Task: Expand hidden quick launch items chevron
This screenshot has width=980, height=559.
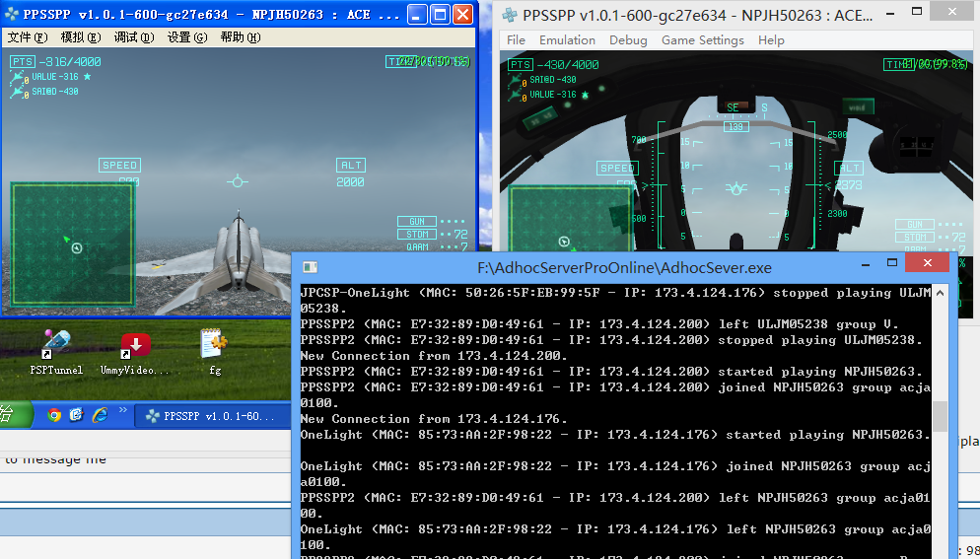Action: tap(122, 409)
